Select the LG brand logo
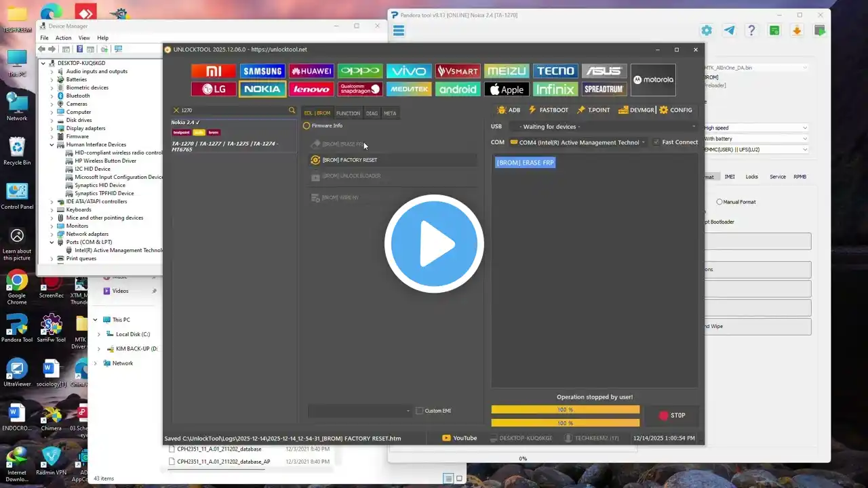Viewport: 868px width, 488px height. (x=214, y=89)
